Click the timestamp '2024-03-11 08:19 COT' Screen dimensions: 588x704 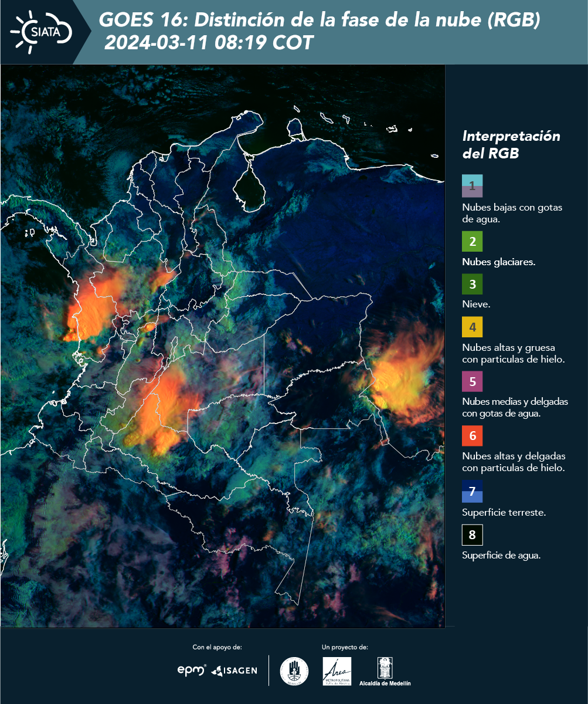pos(209,43)
